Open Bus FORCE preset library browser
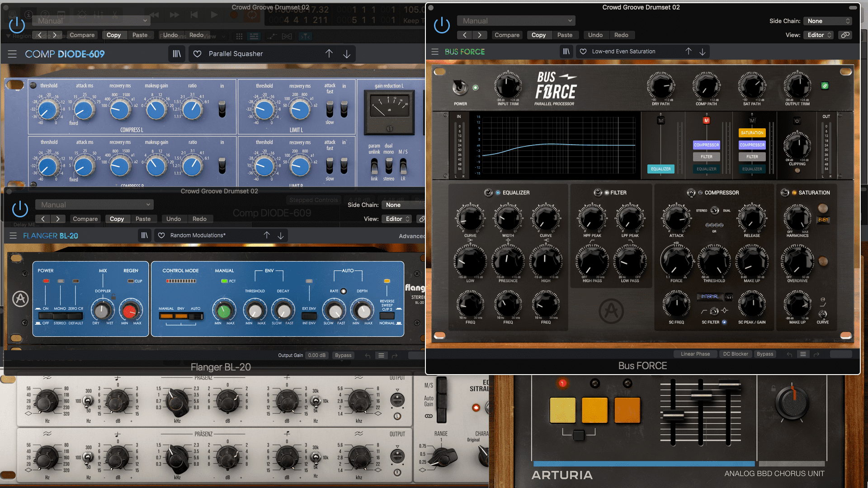The image size is (868, 488). pos(566,52)
